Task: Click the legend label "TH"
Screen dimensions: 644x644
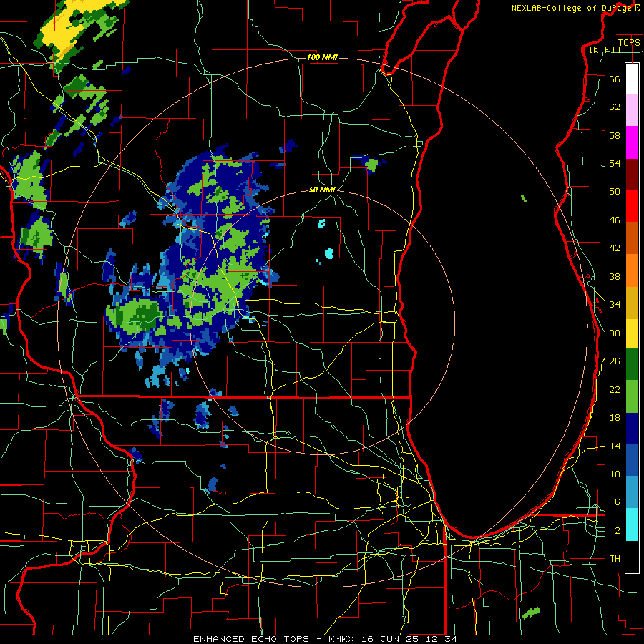Action: pos(615,559)
